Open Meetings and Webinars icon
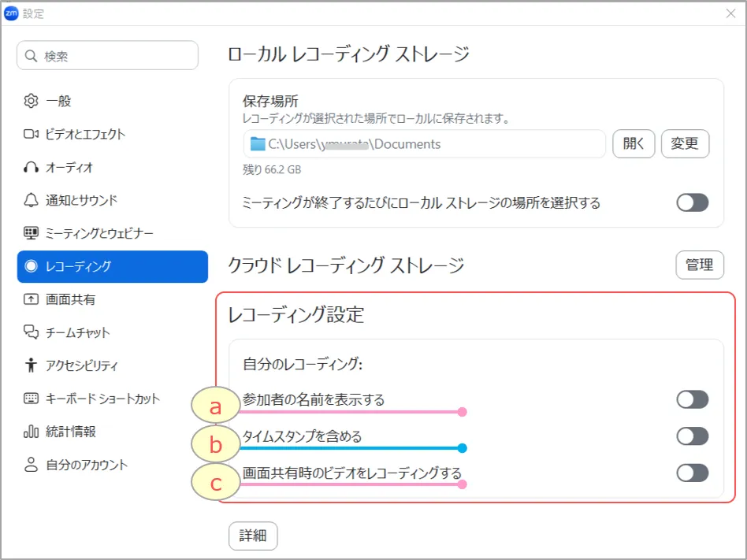 32,233
